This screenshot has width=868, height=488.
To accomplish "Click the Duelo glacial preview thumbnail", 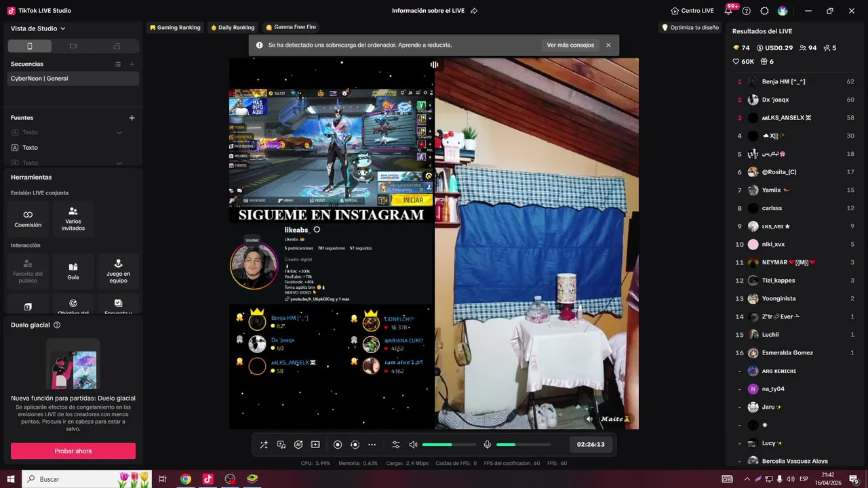I will pos(73,364).
